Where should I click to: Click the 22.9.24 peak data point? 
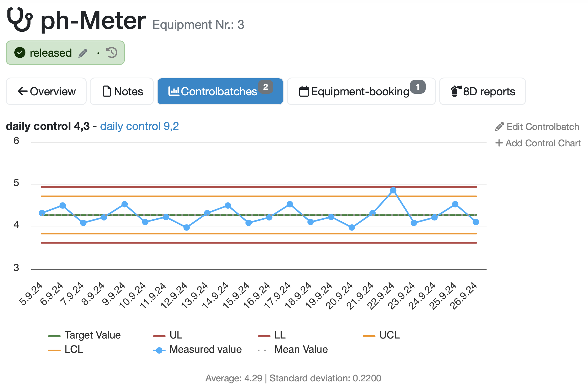(x=393, y=190)
